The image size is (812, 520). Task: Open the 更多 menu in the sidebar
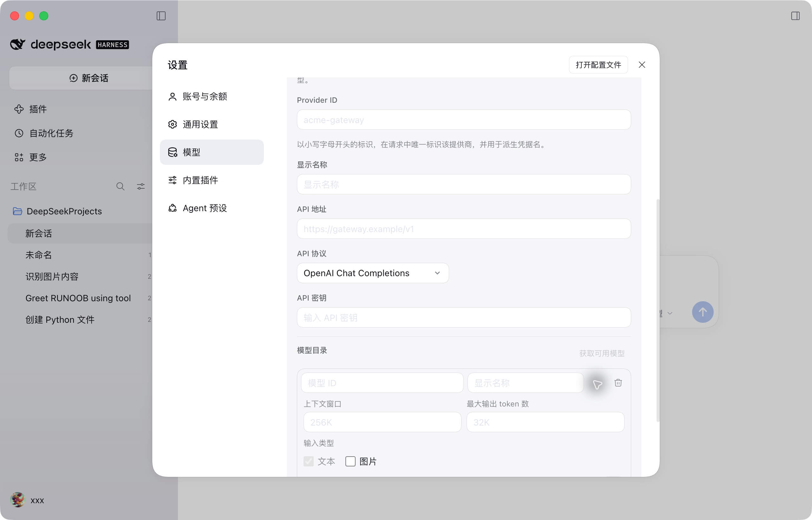(30, 157)
